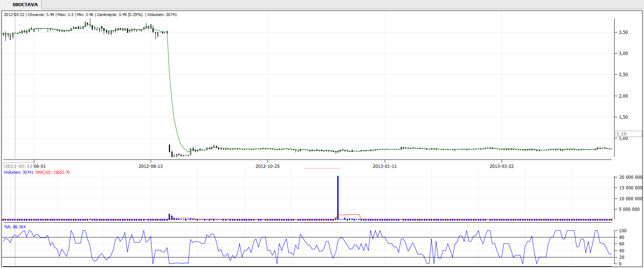Click the 06-01 date axis label
The image size is (644, 268).
[x=40, y=166]
